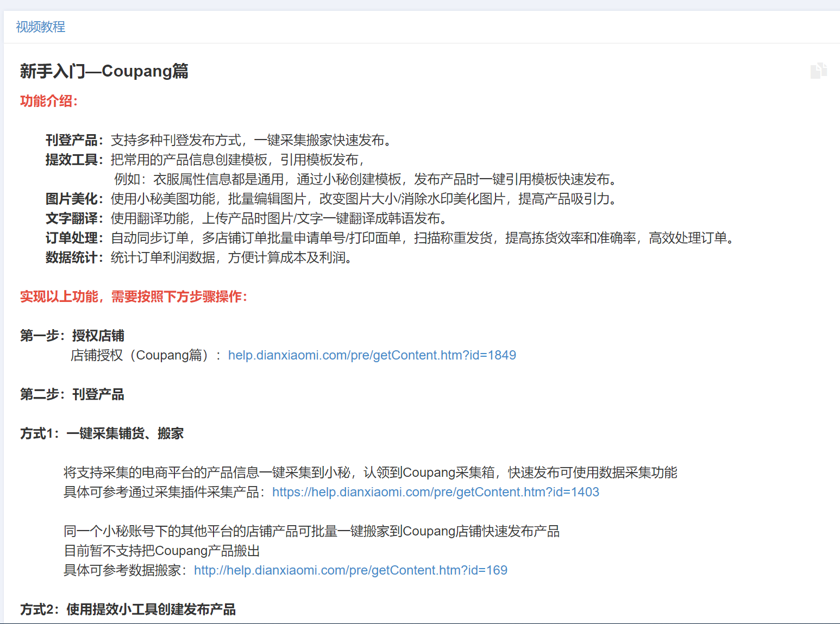The width and height of the screenshot is (840, 624).
Task: Click the copy document icon
Action: click(x=818, y=71)
